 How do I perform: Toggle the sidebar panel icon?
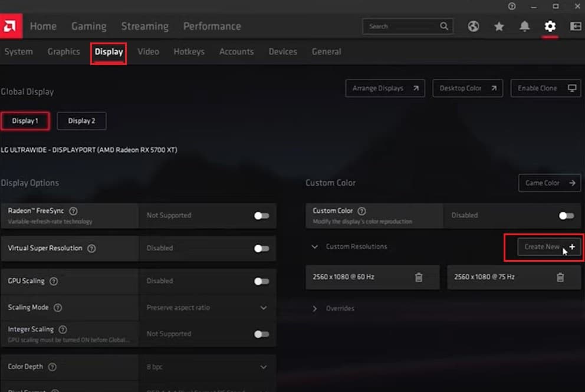coord(576,26)
